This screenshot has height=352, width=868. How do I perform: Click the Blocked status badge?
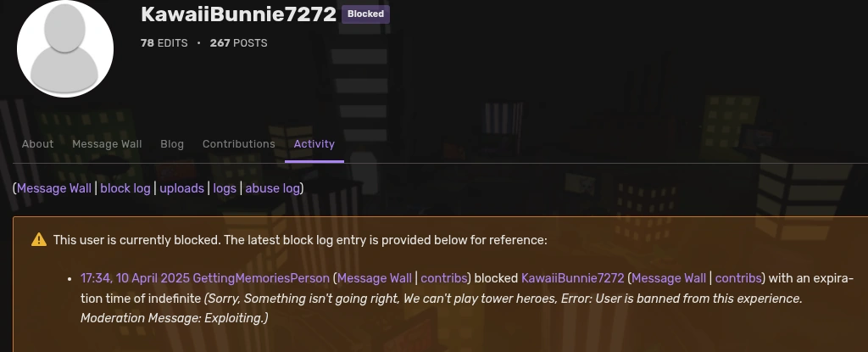pos(365,14)
